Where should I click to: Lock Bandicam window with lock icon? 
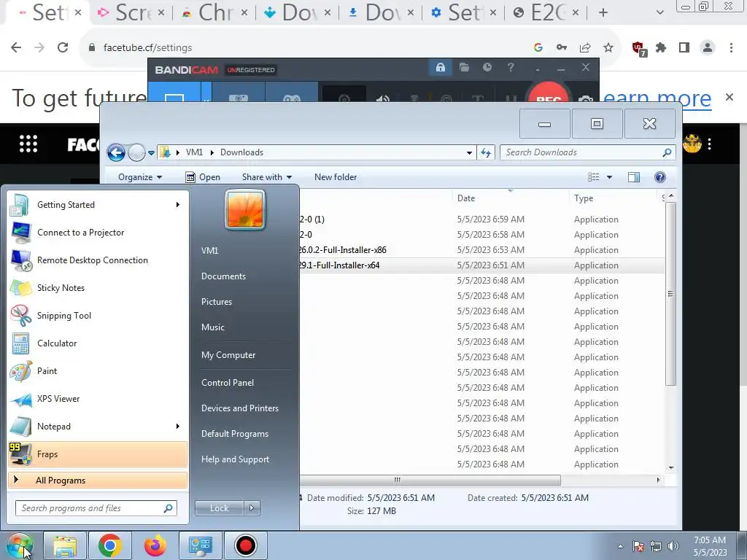(x=440, y=68)
